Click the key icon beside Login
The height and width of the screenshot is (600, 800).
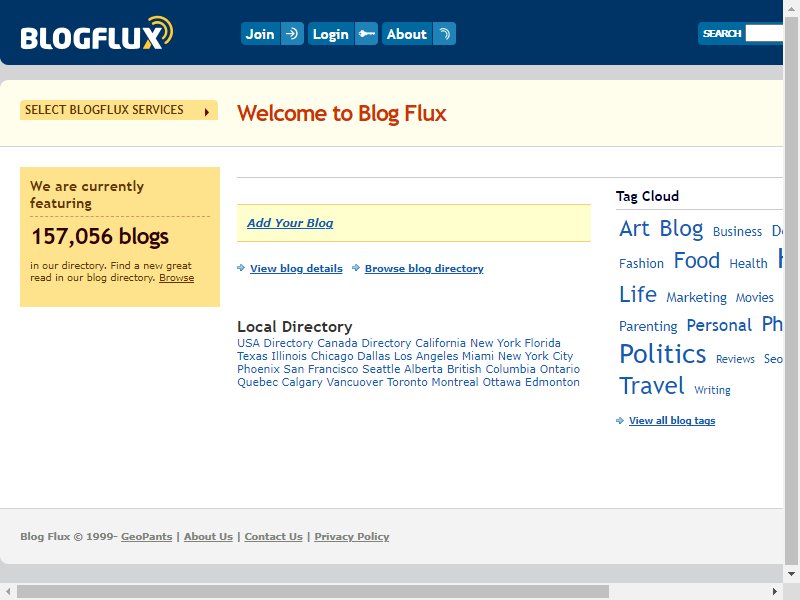(x=366, y=34)
